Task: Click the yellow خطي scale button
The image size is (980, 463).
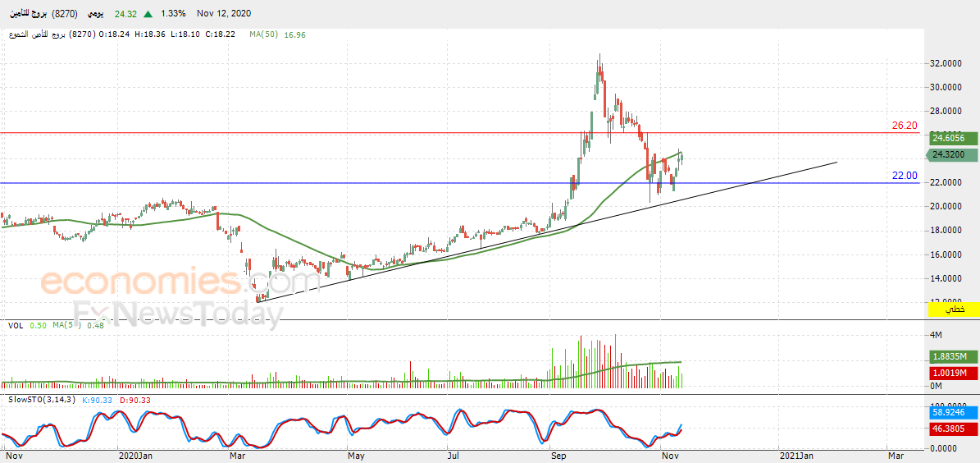Action: 955,309
